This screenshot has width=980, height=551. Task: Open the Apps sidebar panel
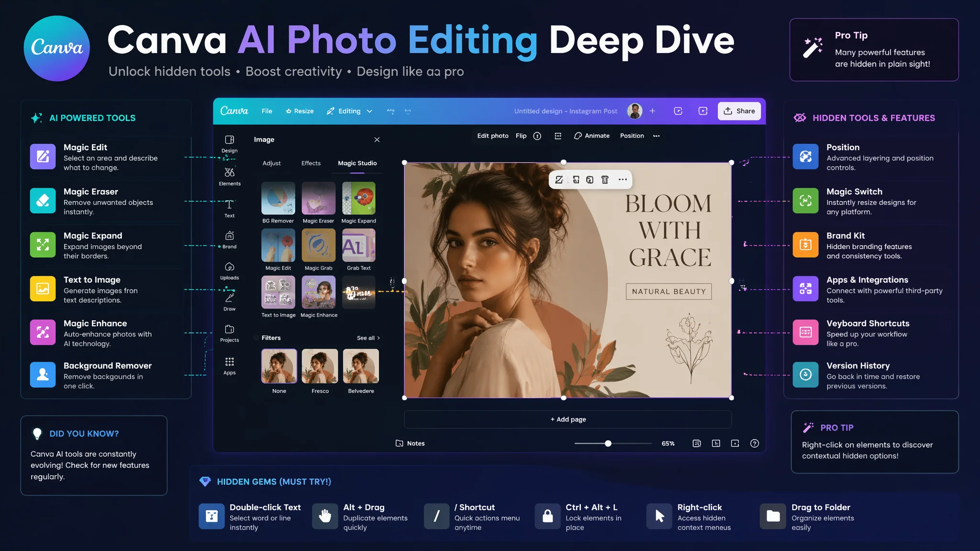pyautogui.click(x=229, y=366)
